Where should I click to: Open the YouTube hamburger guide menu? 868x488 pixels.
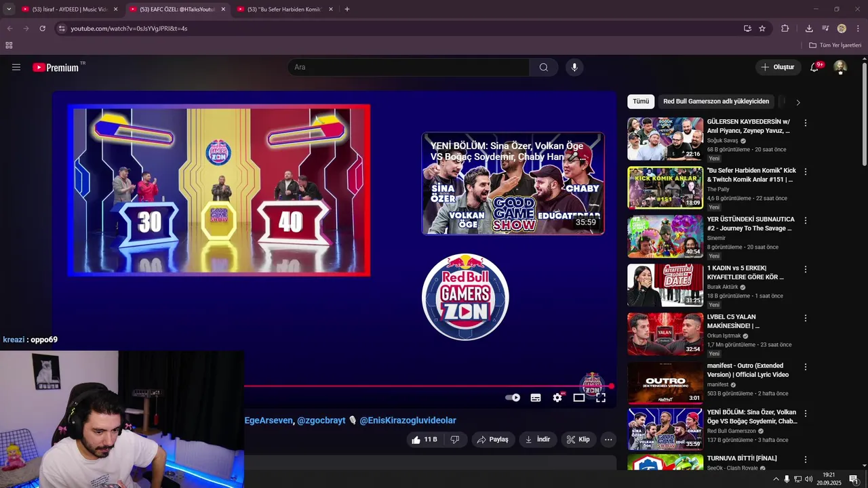pyautogui.click(x=16, y=67)
